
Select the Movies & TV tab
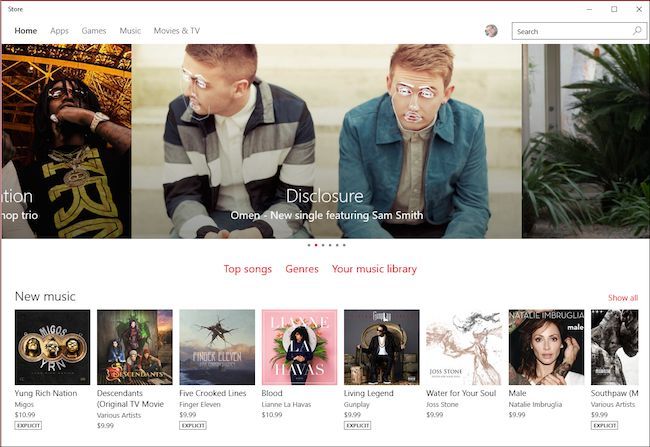(x=177, y=31)
